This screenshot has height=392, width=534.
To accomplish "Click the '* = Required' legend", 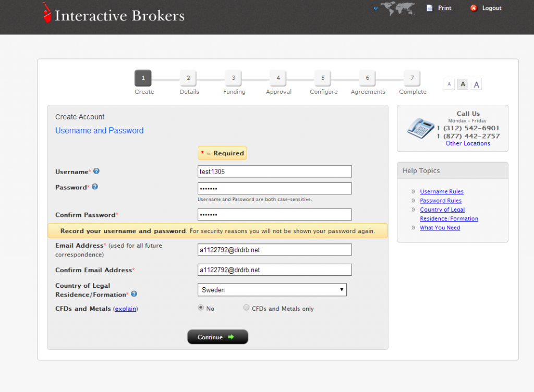I will pos(222,153).
